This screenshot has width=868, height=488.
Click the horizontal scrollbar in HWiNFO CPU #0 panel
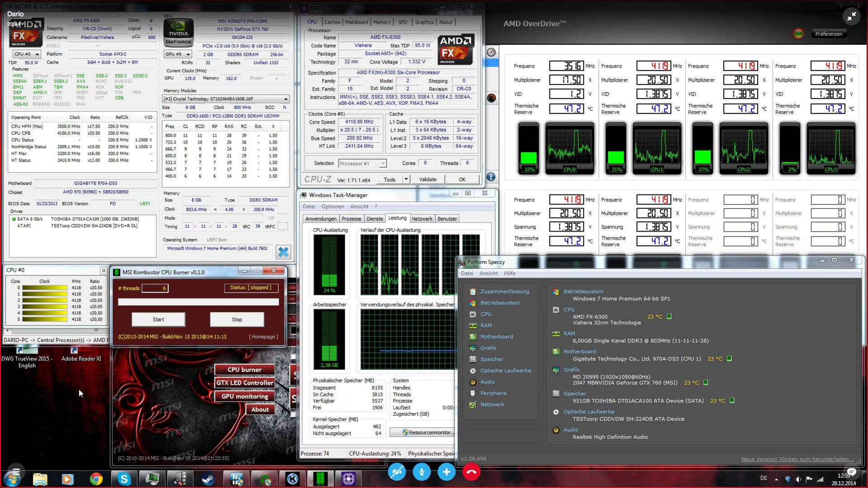(56, 330)
